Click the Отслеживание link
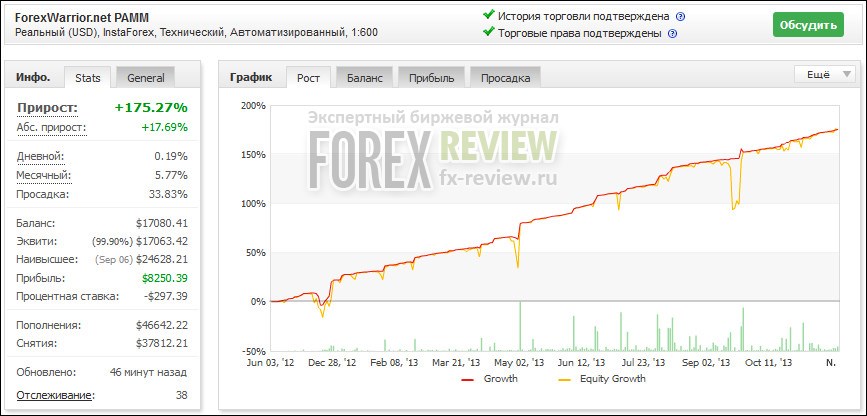The height and width of the screenshot is (416, 867). click(x=56, y=396)
